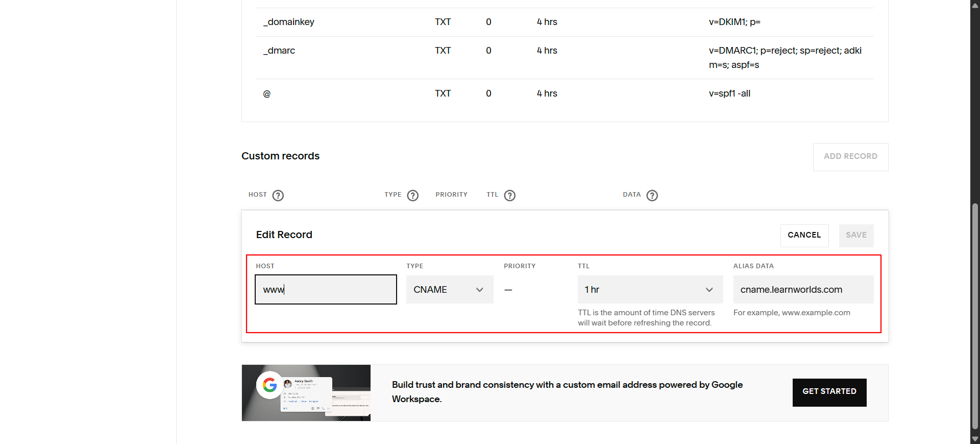Select the _domainkey host cell

pyautogui.click(x=289, y=22)
